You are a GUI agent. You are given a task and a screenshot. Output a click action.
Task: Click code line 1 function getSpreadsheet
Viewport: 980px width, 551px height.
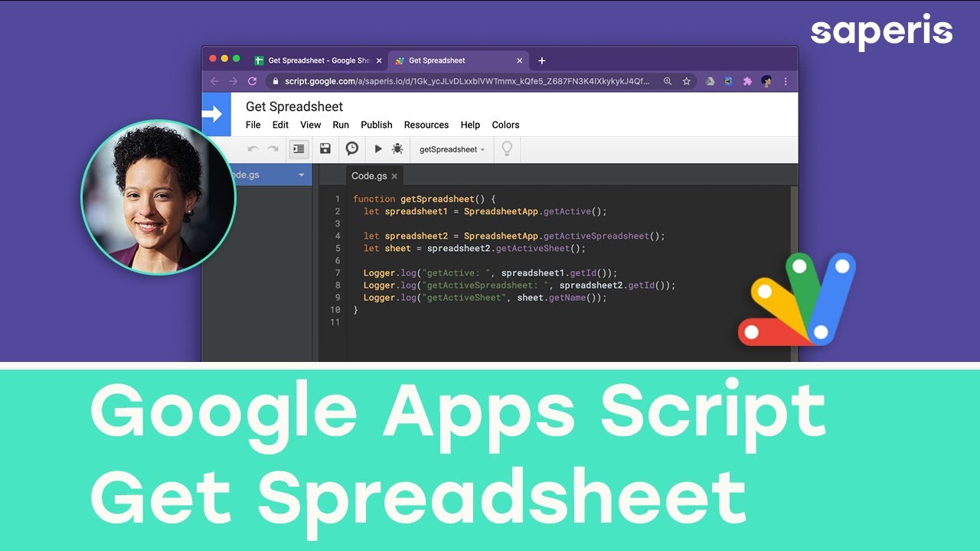[425, 199]
